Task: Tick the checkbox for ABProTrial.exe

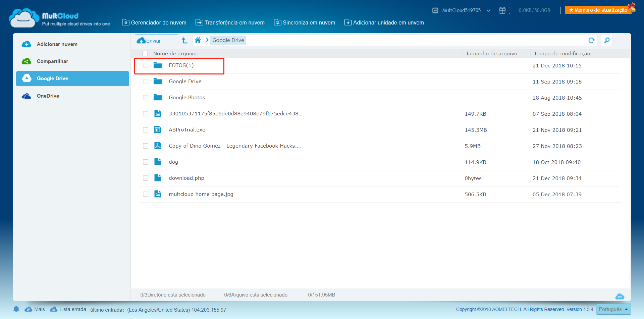Action: point(146,130)
